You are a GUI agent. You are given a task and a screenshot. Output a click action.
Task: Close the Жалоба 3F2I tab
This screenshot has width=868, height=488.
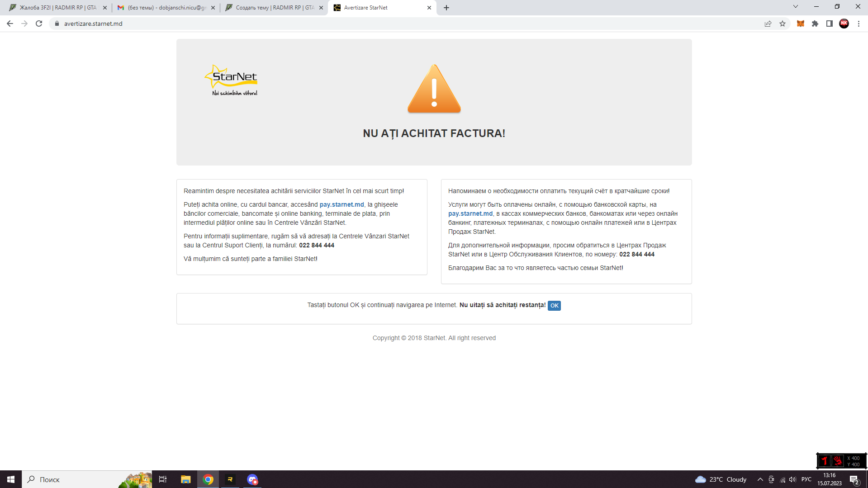tap(105, 8)
